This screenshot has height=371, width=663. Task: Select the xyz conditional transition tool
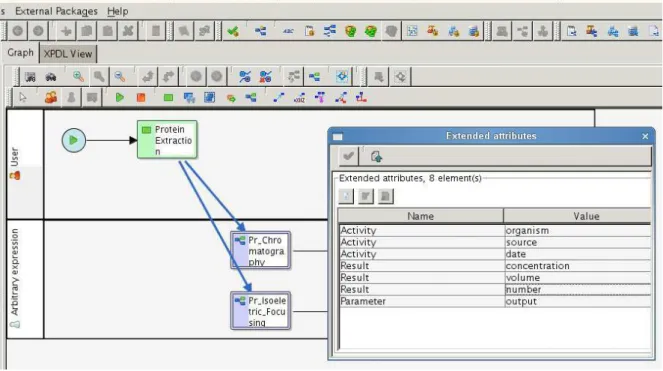(x=299, y=98)
